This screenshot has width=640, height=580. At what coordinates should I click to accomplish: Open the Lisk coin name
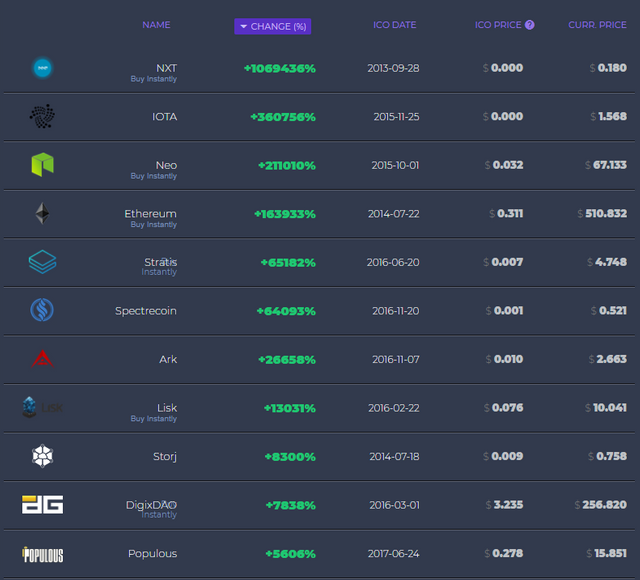[167, 408]
